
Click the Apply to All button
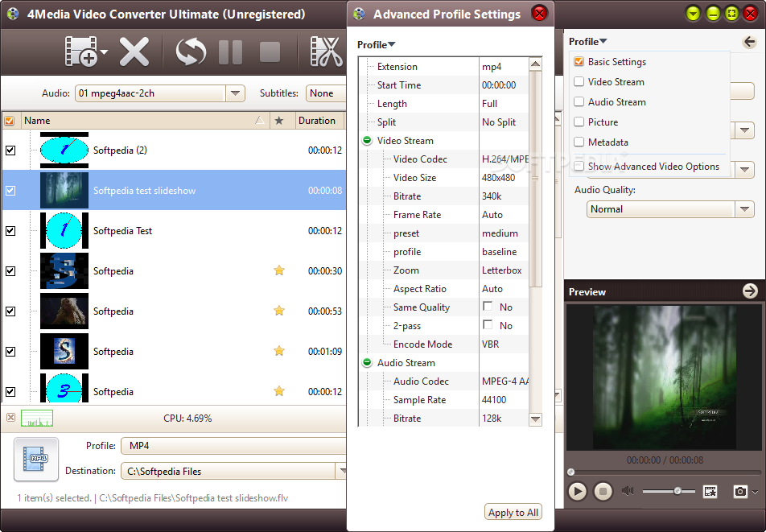coord(513,512)
